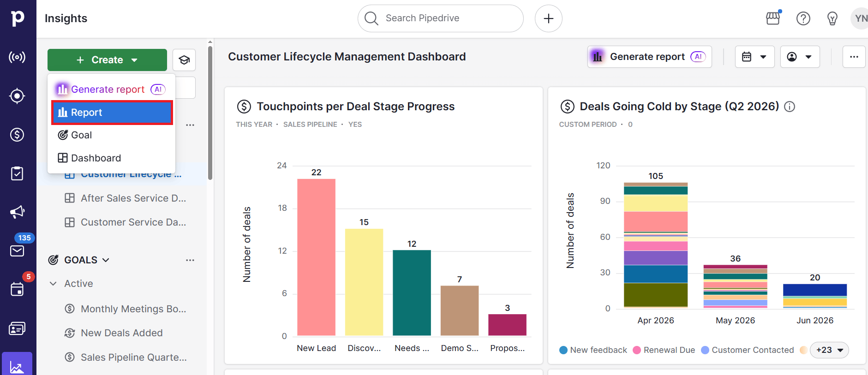Click dollar icon of Deals Going Cold report
Viewport: 868px width, 375px height.
point(567,107)
